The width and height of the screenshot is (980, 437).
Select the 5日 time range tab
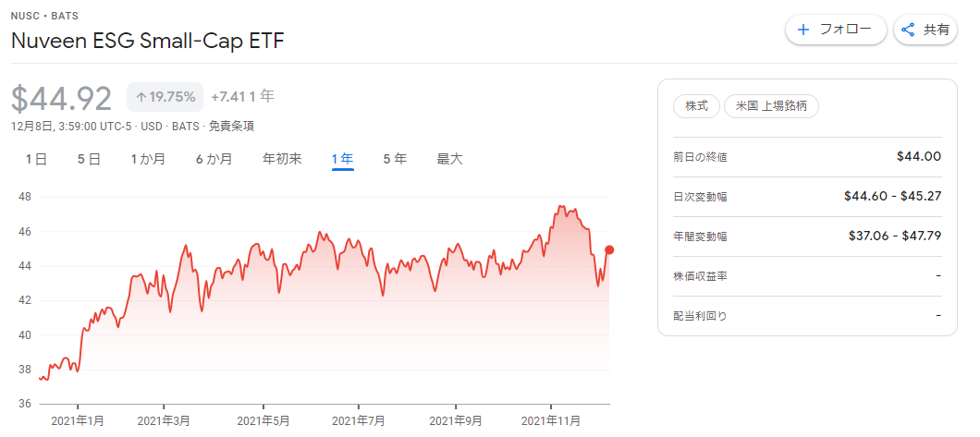pyautogui.click(x=90, y=159)
